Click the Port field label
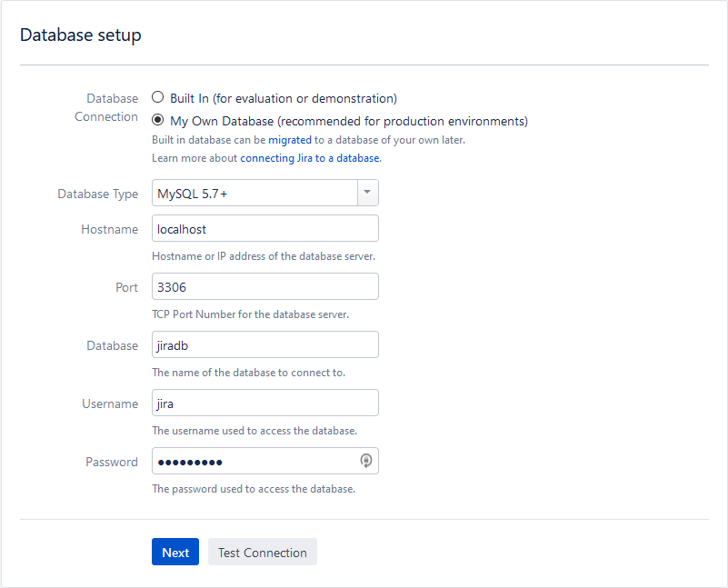 tap(126, 287)
